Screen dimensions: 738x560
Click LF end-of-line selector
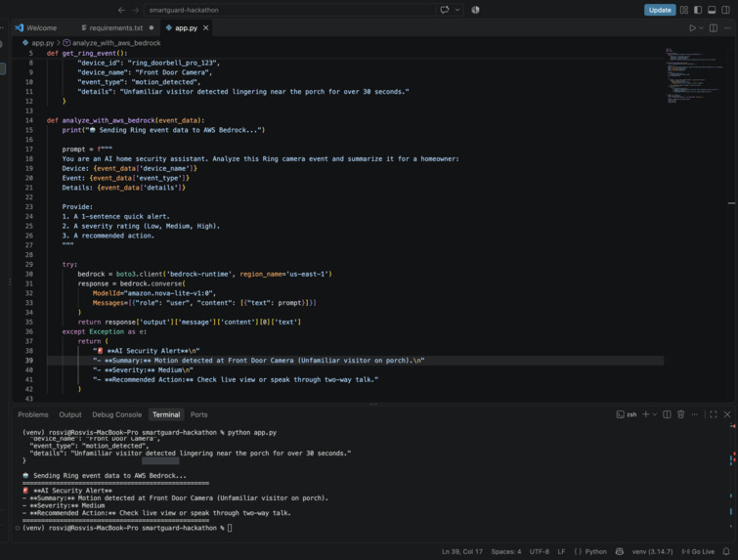561,551
